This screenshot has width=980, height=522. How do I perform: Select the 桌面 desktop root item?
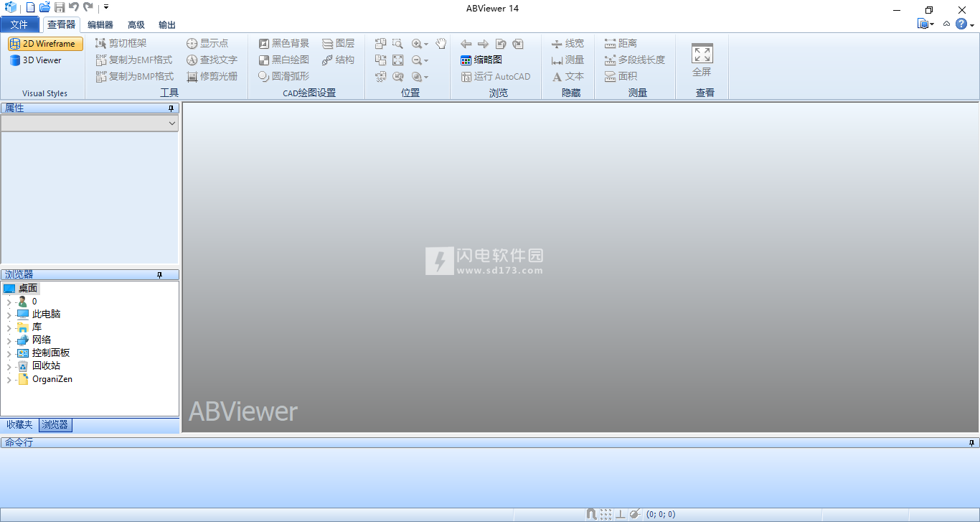pyautogui.click(x=21, y=289)
